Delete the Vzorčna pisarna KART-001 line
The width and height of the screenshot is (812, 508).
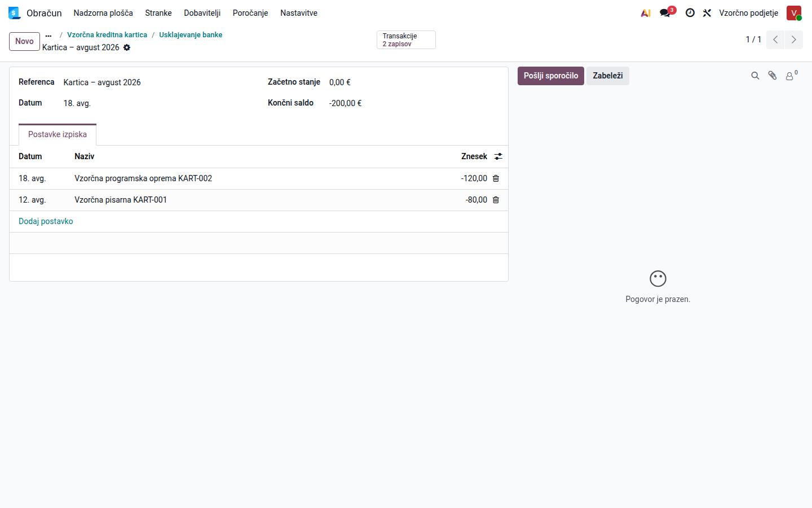coord(496,200)
